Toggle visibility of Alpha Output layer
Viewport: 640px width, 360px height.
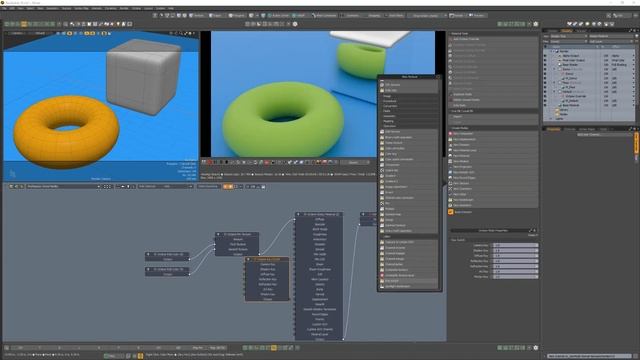tap(545, 56)
